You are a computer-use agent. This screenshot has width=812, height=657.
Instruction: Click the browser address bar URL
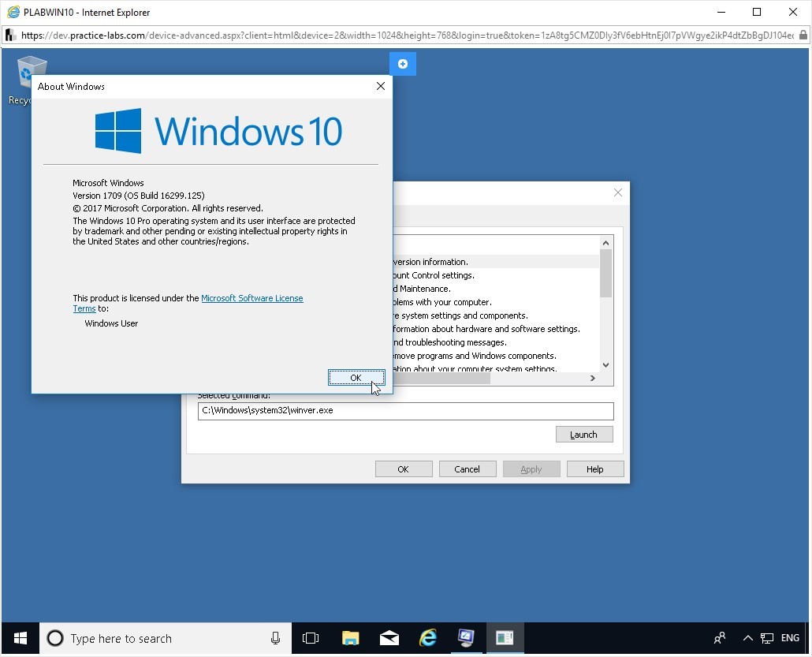pyautogui.click(x=407, y=35)
